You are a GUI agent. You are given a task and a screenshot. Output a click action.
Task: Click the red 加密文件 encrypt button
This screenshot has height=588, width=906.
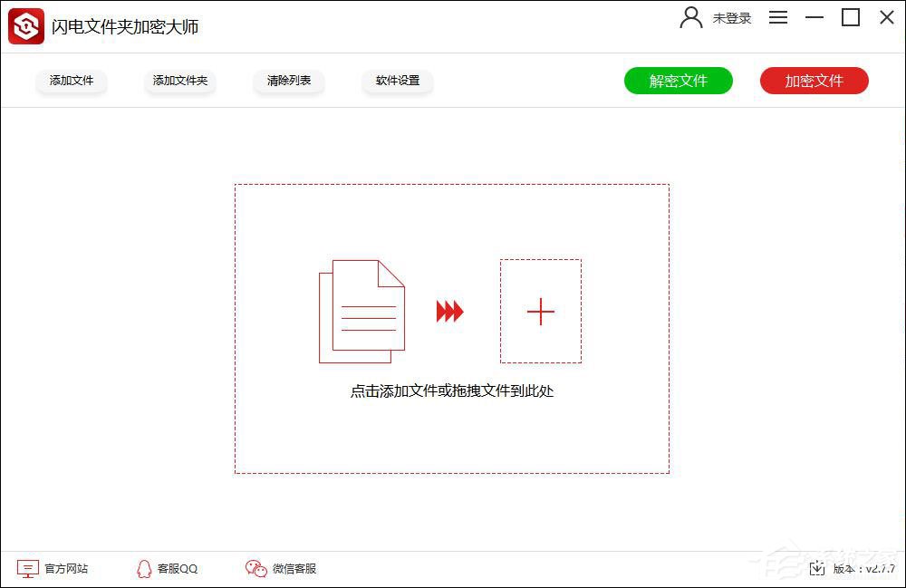pos(814,80)
